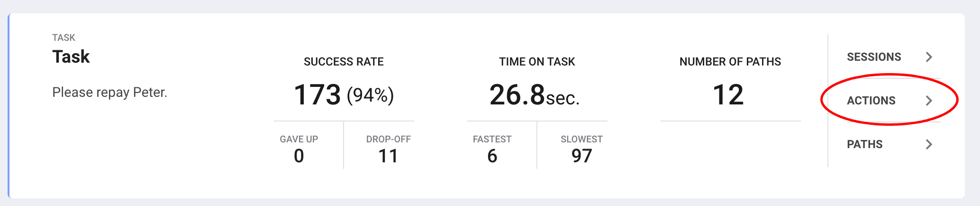
Task: Select the FASTEST time value 6
Action: click(x=492, y=156)
